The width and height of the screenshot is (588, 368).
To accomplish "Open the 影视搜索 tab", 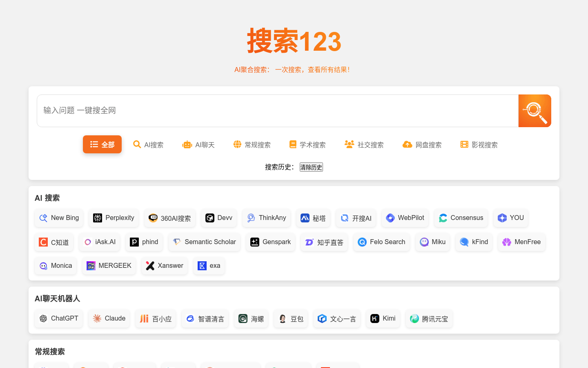I will click(x=479, y=144).
